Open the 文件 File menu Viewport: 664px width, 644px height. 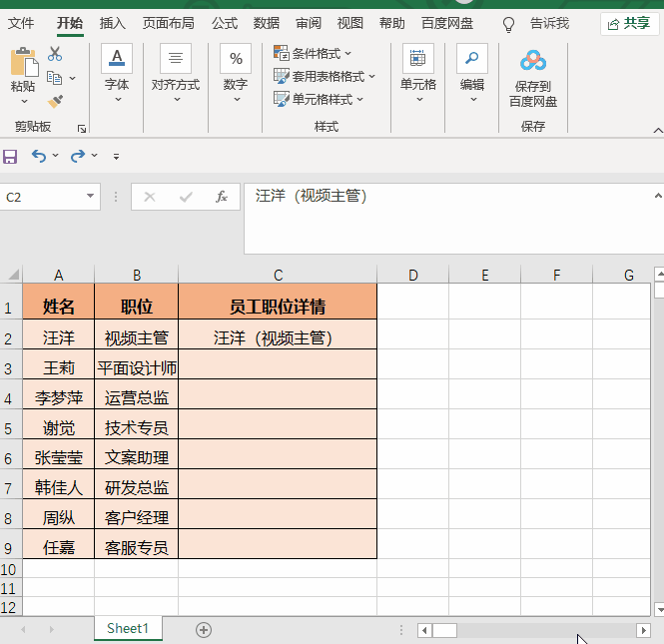pos(21,23)
